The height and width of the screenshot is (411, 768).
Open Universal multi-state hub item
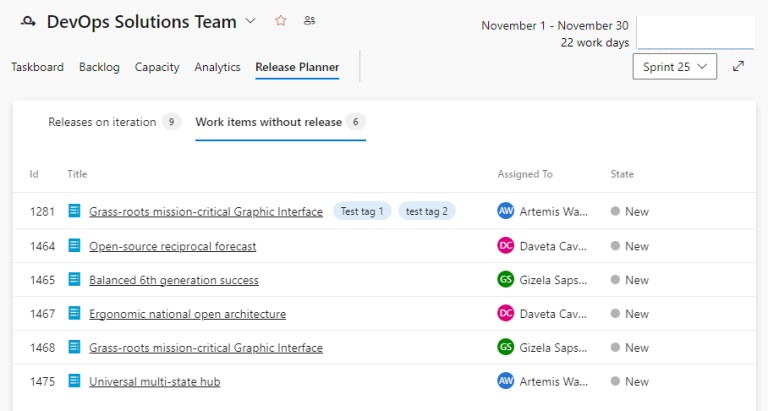154,381
